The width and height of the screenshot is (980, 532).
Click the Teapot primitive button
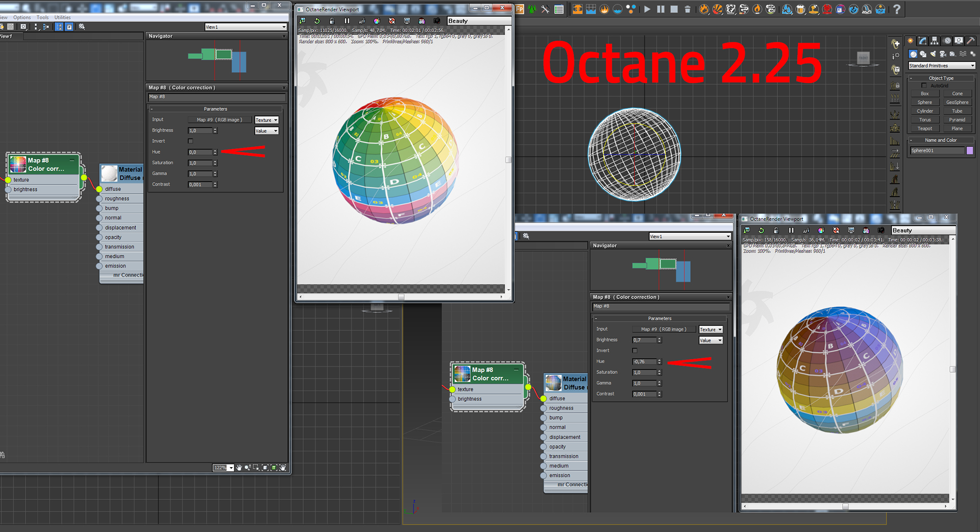click(x=925, y=128)
